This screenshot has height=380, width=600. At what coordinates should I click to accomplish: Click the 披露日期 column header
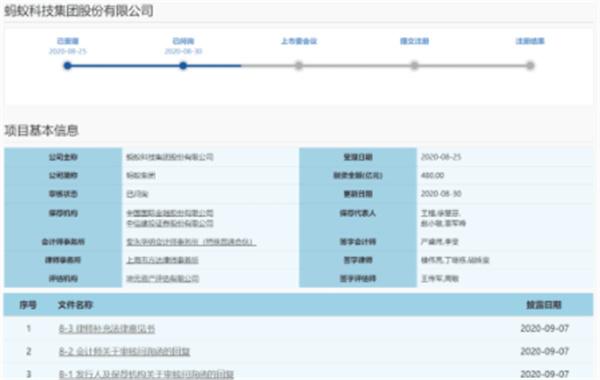point(544,305)
